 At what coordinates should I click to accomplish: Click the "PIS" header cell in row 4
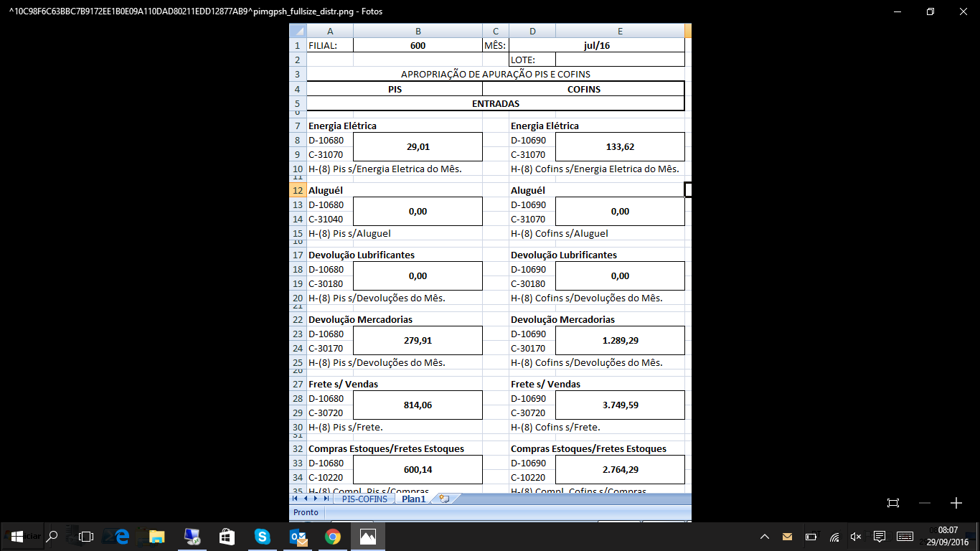[395, 89]
